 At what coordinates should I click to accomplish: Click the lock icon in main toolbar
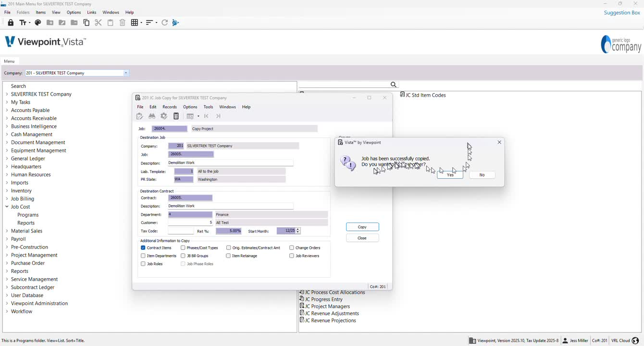(11, 23)
